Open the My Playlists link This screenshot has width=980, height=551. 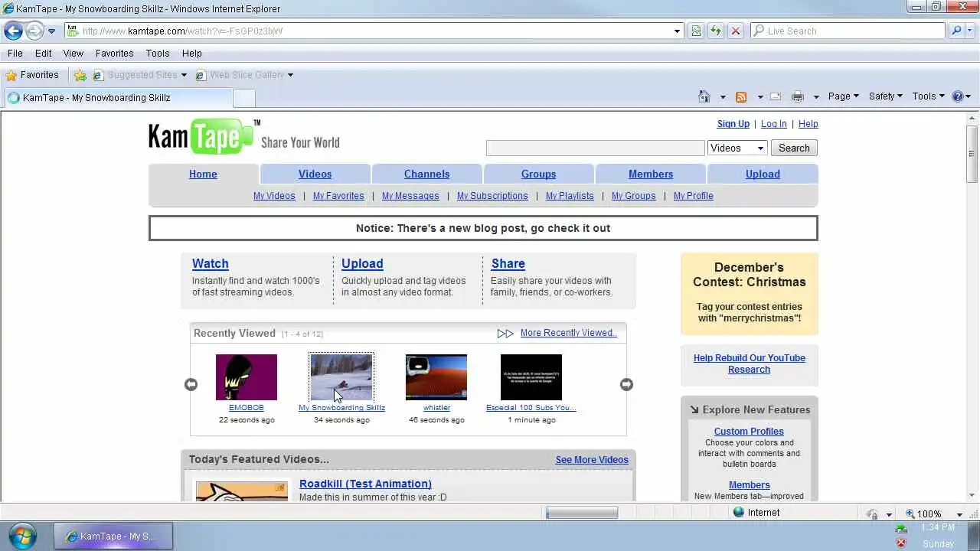(x=570, y=196)
